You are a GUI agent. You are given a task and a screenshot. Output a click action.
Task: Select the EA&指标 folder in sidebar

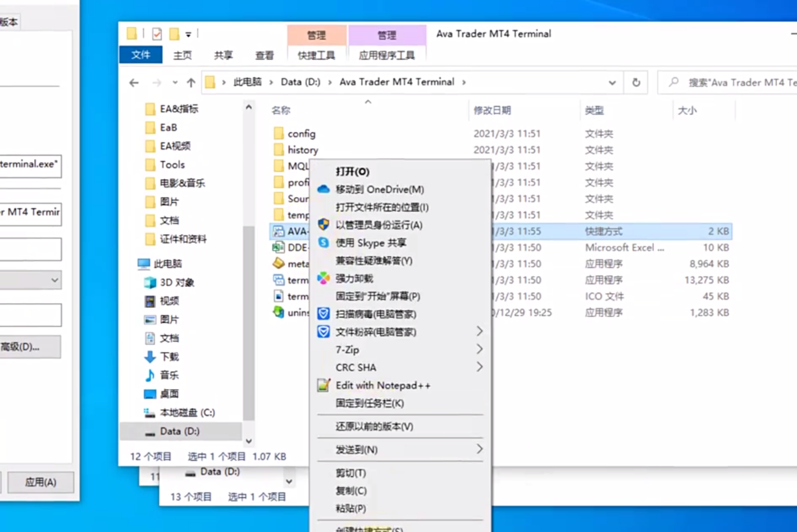tap(179, 109)
